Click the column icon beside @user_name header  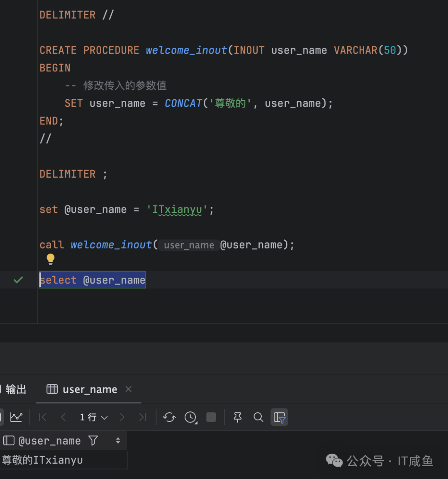[9, 440]
